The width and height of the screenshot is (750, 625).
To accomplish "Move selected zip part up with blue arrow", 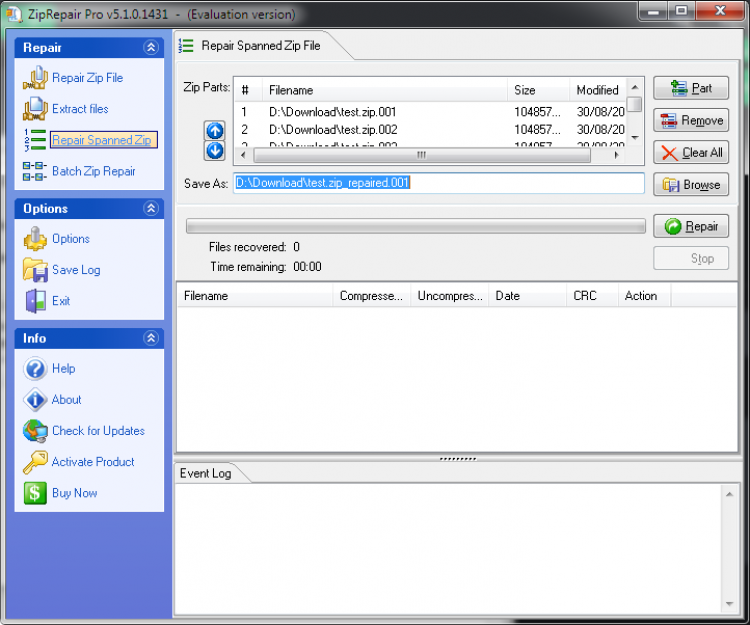I will (x=215, y=130).
